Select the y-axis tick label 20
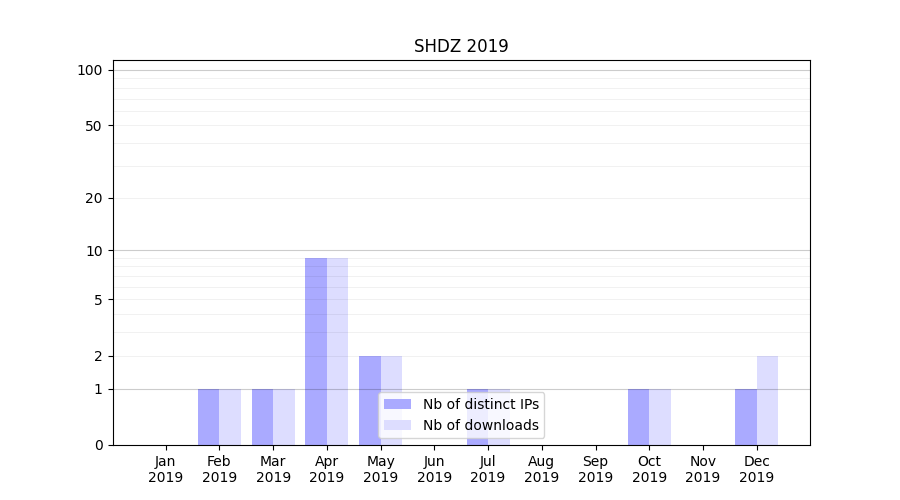900x500 pixels. click(x=94, y=198)
